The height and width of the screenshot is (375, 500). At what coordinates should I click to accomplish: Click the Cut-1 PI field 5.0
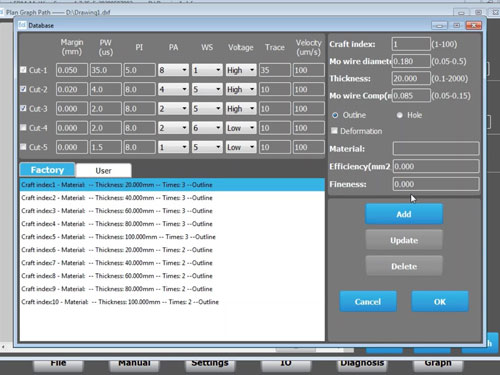(140, 70)
